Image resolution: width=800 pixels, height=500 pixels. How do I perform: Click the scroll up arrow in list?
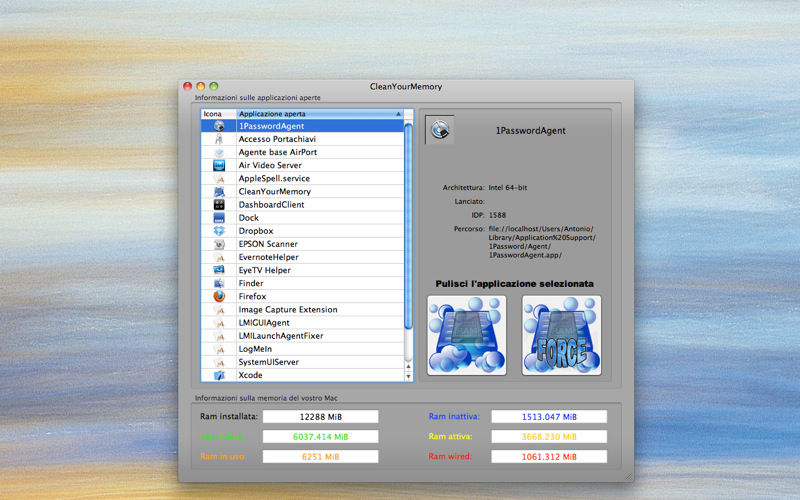(408, 367)
